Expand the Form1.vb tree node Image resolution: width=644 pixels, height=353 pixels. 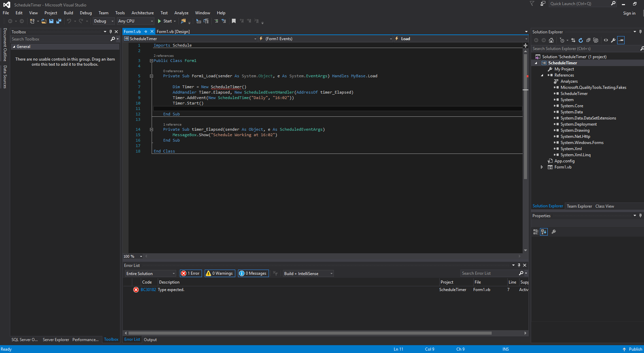tap(542, 167)
